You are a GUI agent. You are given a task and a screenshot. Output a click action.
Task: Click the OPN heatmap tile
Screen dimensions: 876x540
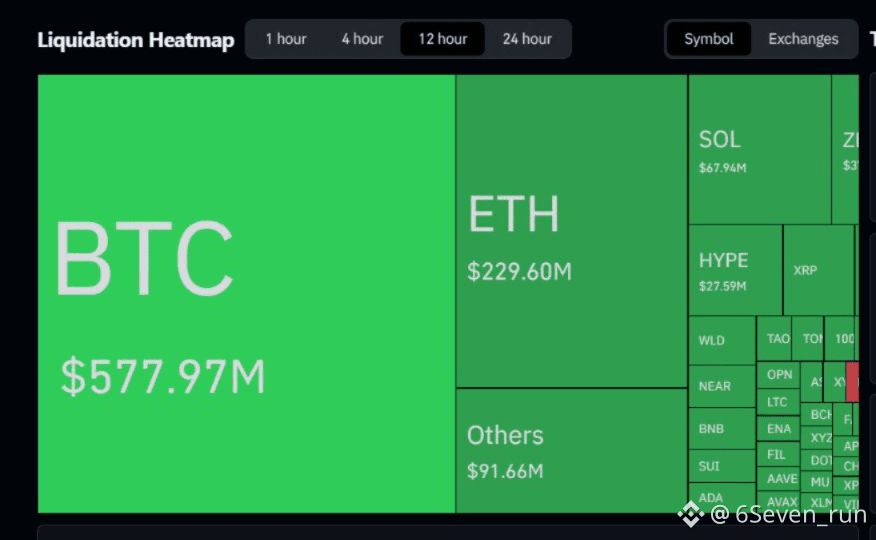click(779, 375)
